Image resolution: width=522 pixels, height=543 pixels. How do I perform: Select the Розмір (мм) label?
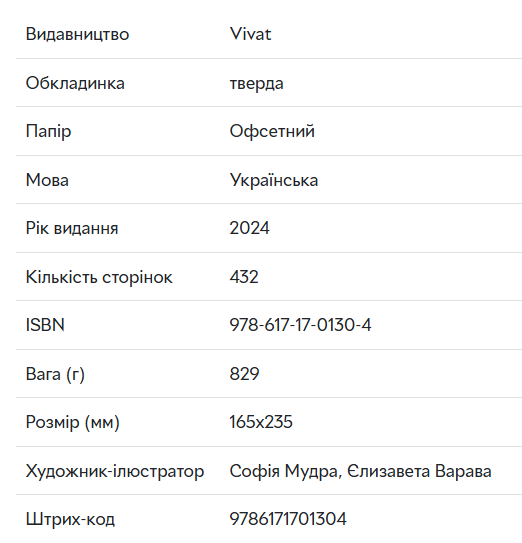click(73, 422)
